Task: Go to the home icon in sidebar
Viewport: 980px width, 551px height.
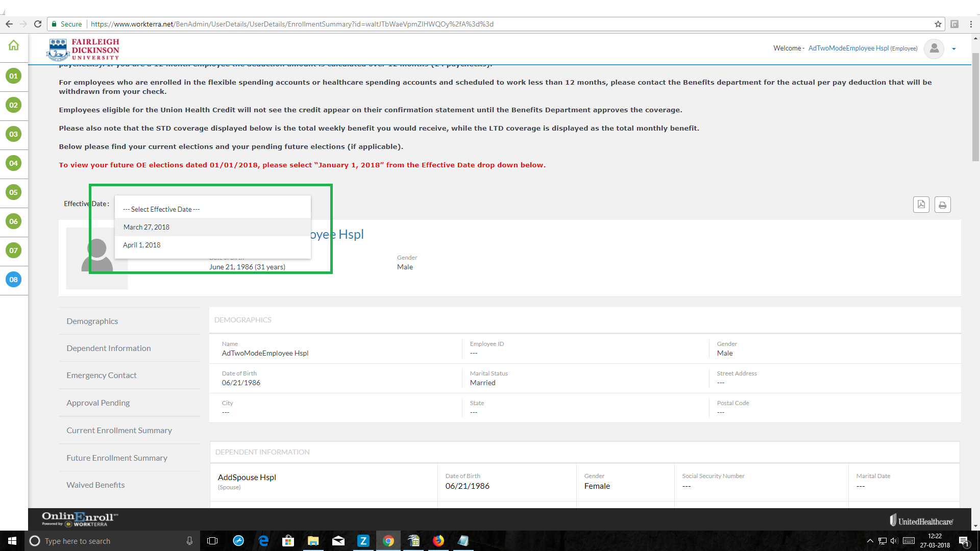Action: click(x=14, y=45)
